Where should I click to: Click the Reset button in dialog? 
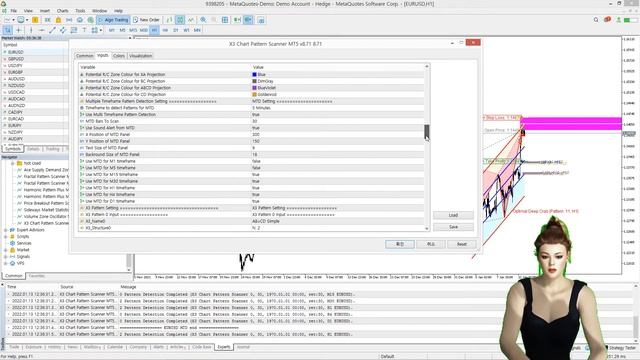point(462,244)
